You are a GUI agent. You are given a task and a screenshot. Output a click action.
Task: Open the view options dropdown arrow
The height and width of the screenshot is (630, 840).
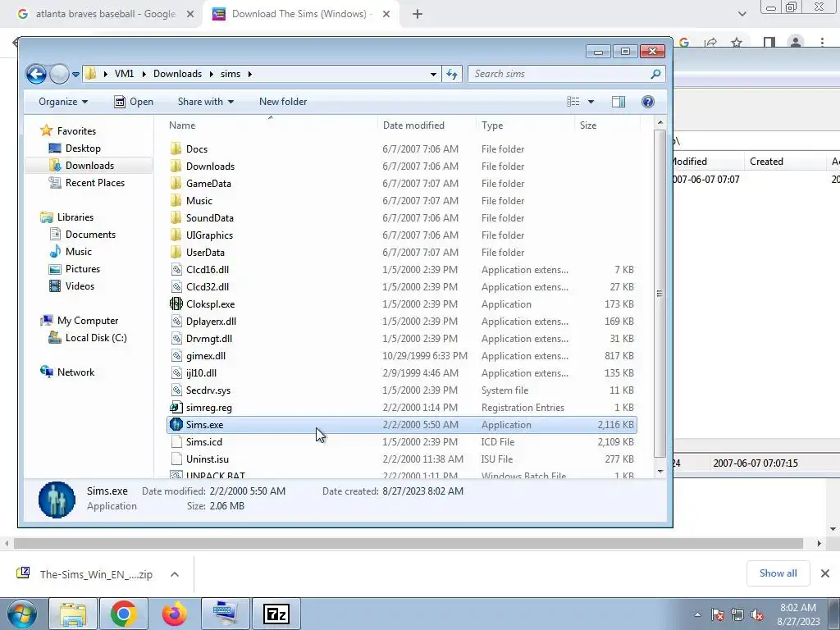pyautogui.click(x=591, y=102)
